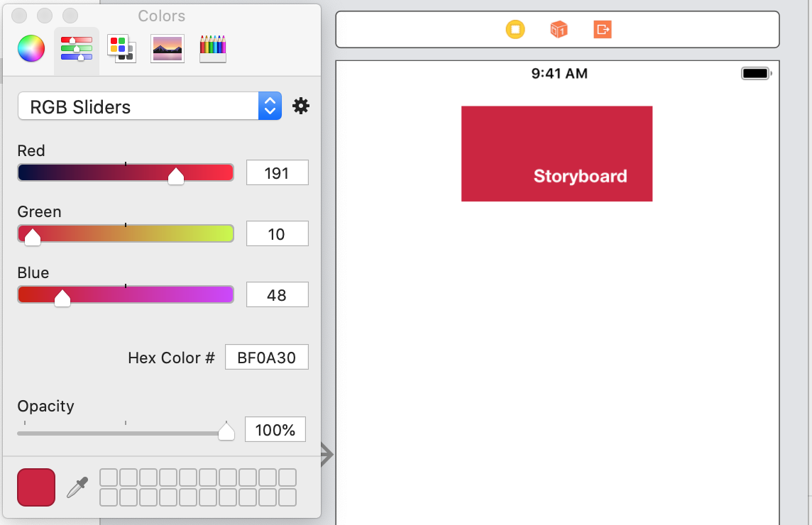
Task: Click the gear settings icon
Action: pos(301,106)
